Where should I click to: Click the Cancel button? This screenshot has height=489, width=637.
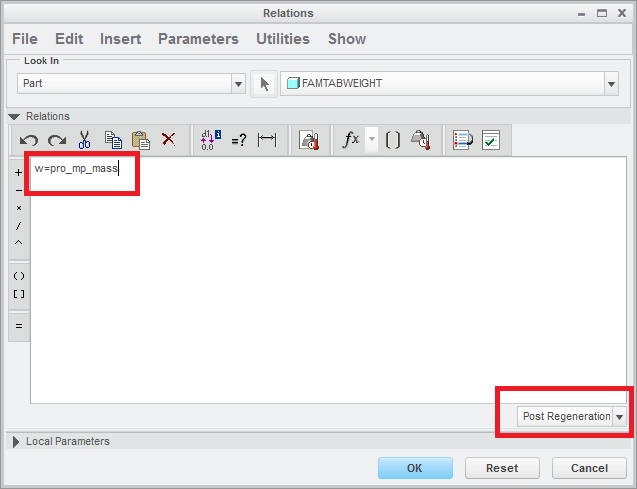coord(589,468)
